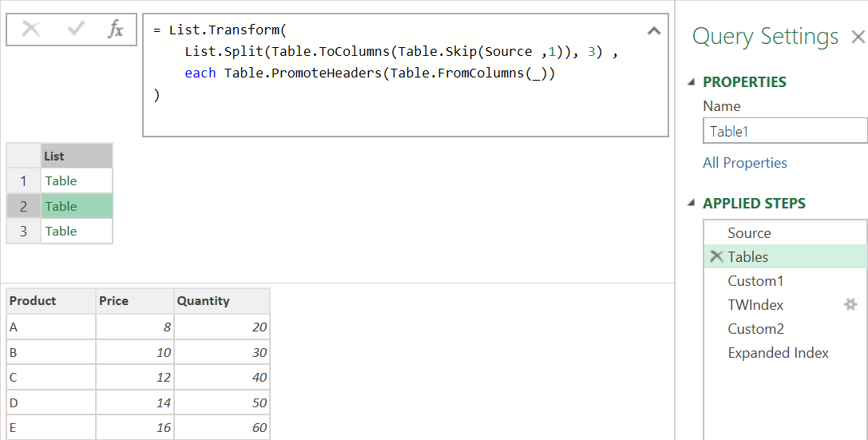Open the Table link in row 1
This screenshot has height=440, width=868.
click(x=61, y=181)
